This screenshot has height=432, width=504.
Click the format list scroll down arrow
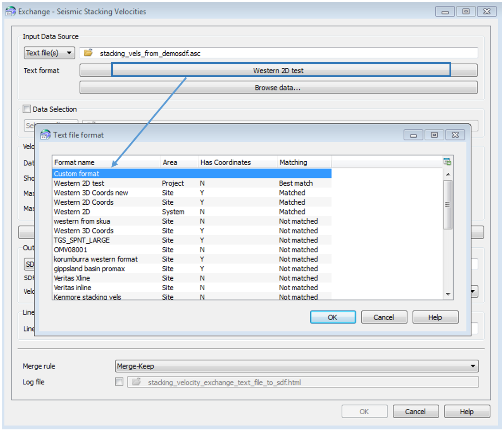coord(448,295)
